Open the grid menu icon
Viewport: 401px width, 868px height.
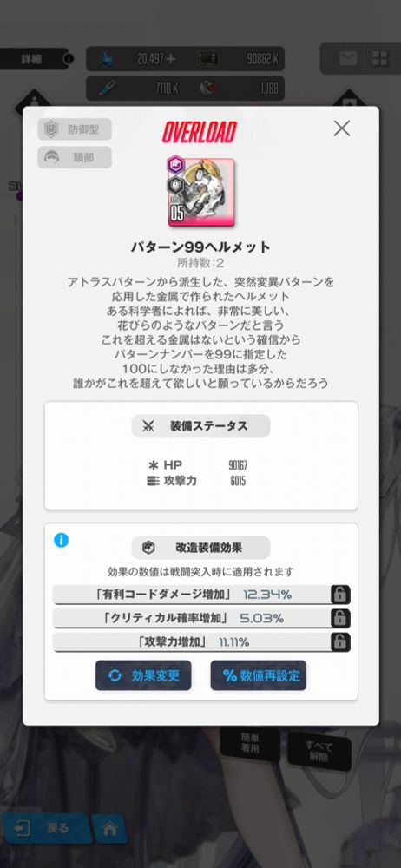coord(380,58)
